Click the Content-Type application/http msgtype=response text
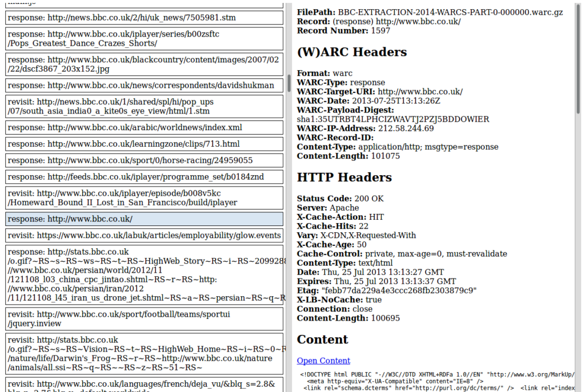This screenshot has width=585, height=392. pos(428,147)
